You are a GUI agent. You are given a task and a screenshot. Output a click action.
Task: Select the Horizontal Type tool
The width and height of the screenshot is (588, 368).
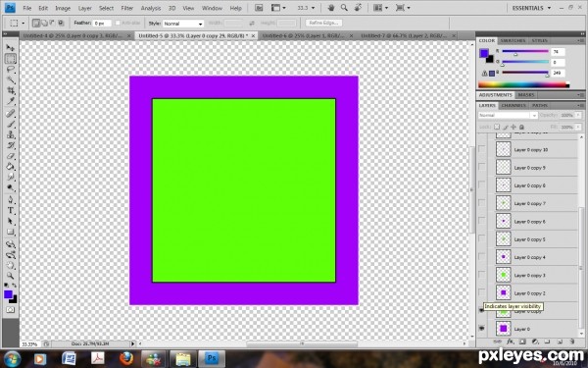point(11,210)
